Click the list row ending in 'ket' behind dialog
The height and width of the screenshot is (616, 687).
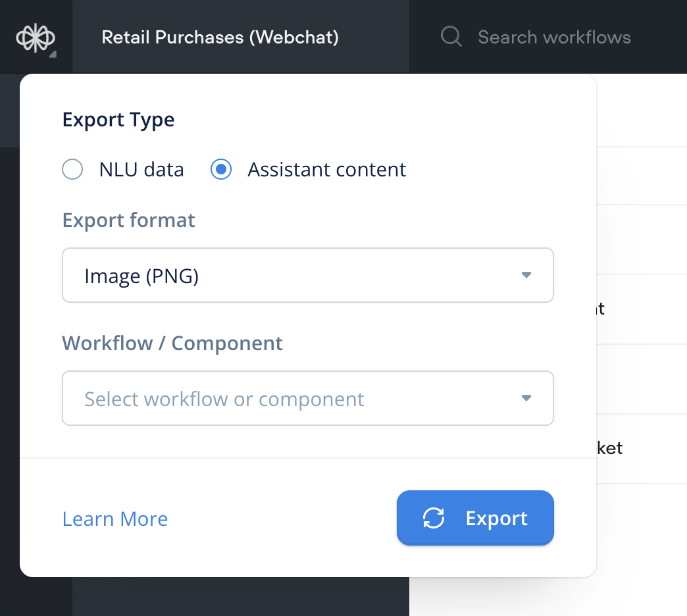coord(609,448)
